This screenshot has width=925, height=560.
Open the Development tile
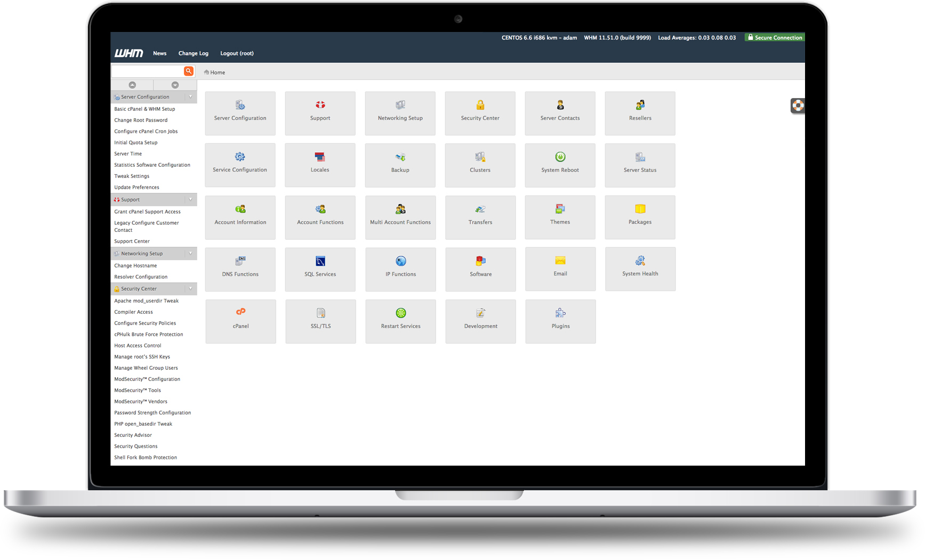tap(480, 321)
